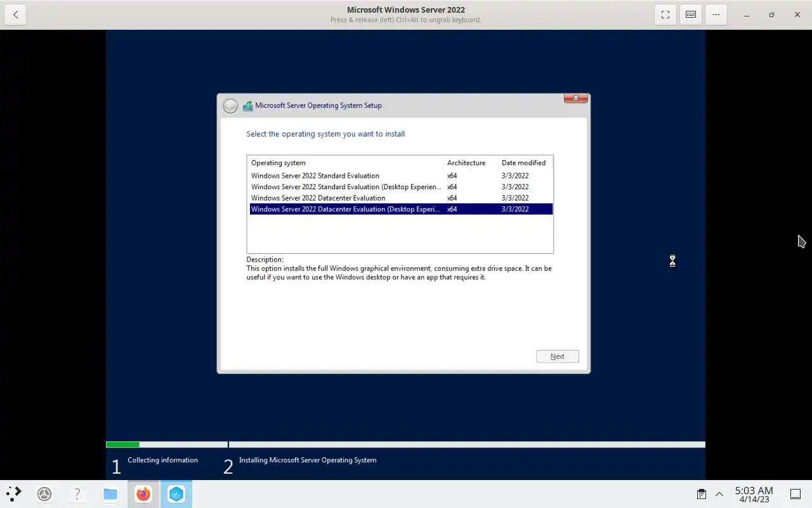Go back using the header back arrow

pyautogui.click(x=15, y=15)
